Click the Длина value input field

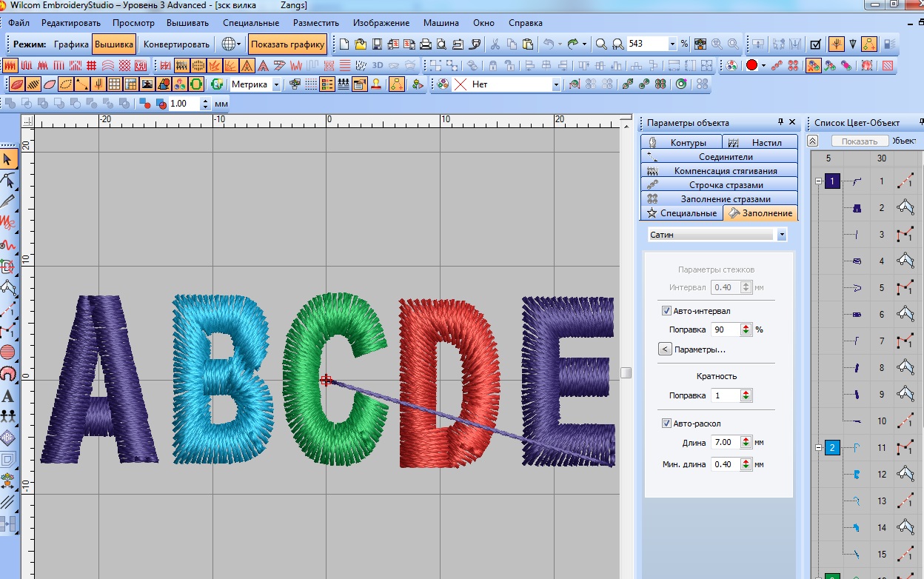click(x=724, y=442)
